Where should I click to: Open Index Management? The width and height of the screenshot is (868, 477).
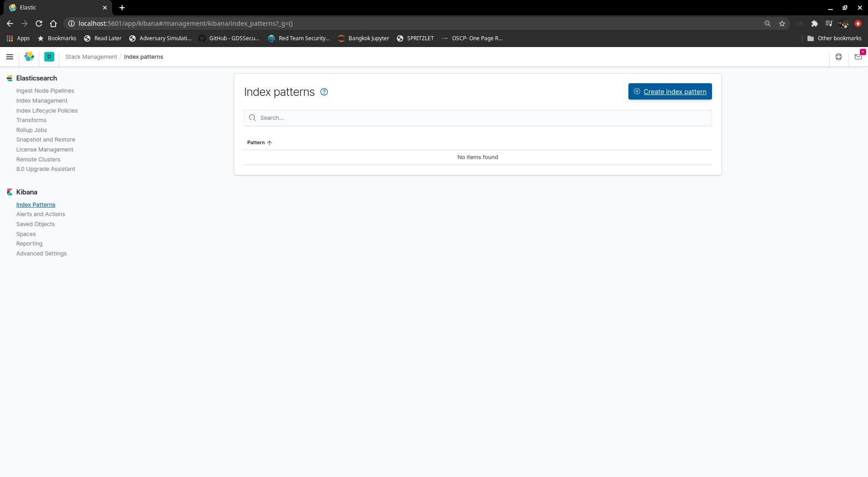(42, 101)
